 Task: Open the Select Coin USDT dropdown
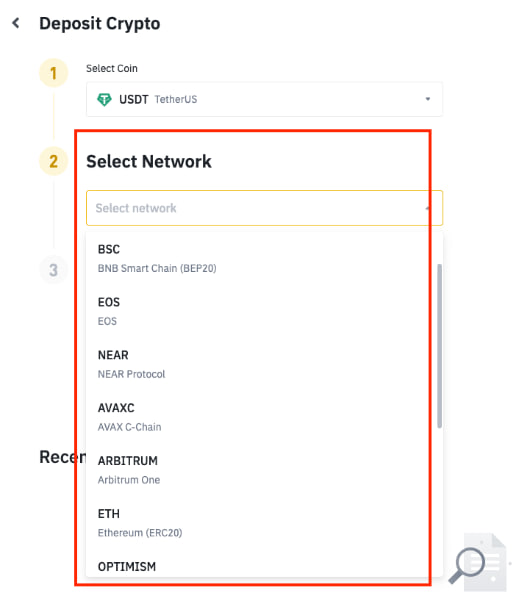264,99
